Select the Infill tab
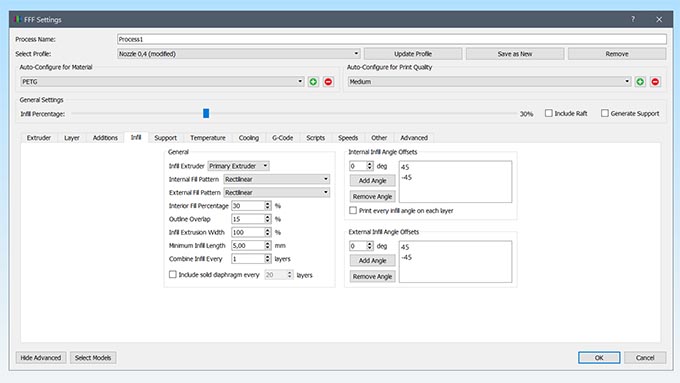The image size is (680, 383). click(x=136, y=137)
